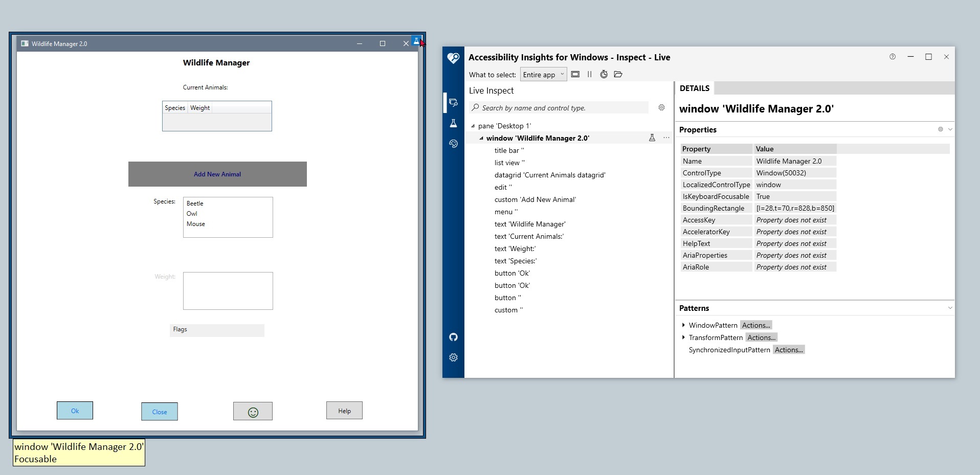
Task: Open the GitHub link icon in sidebar
Action: coord(453,337)
